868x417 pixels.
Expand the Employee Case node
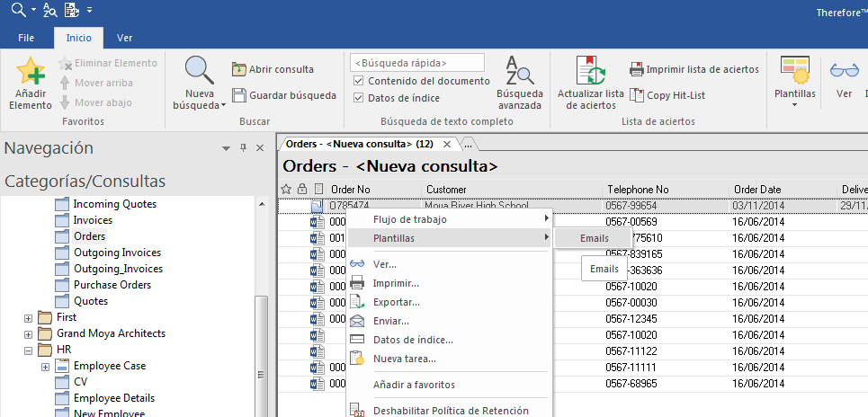pos(45,366)
